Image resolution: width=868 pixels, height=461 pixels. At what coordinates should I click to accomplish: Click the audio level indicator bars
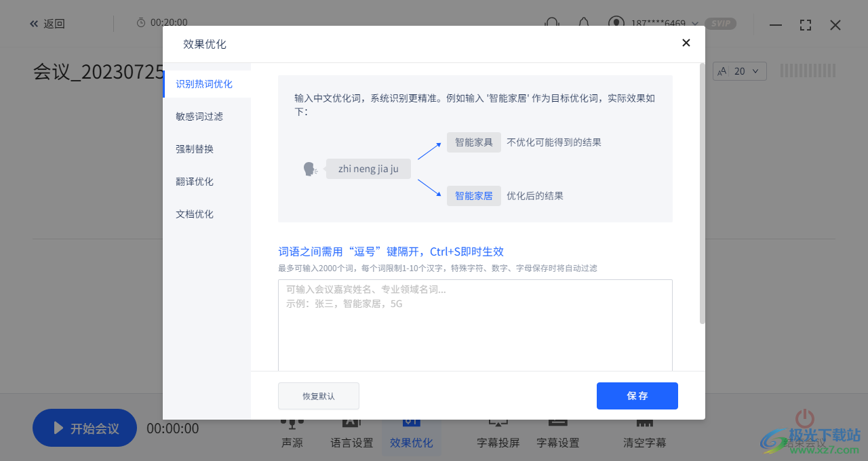807,70
